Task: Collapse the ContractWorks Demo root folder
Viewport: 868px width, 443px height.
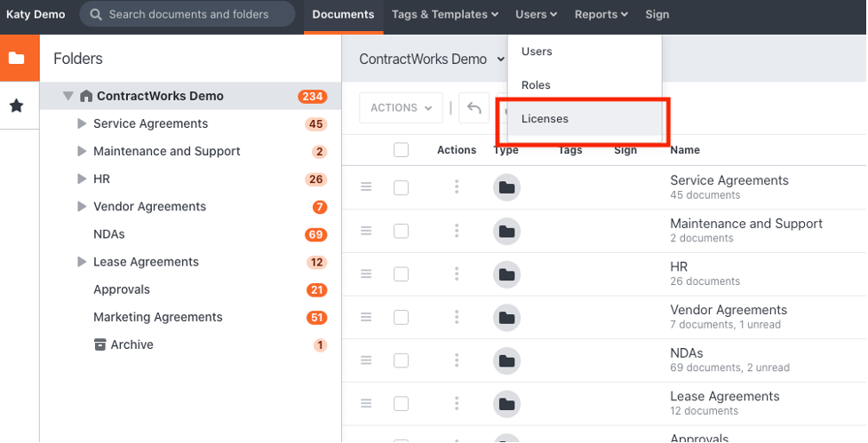Action: [x=68, y=96]
